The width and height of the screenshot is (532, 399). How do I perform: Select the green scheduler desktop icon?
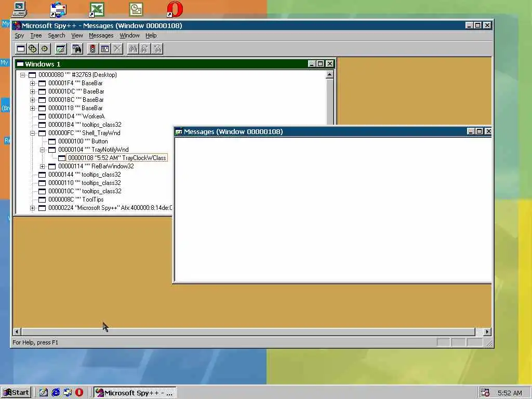pyautogui.click(x=136, y=9)
